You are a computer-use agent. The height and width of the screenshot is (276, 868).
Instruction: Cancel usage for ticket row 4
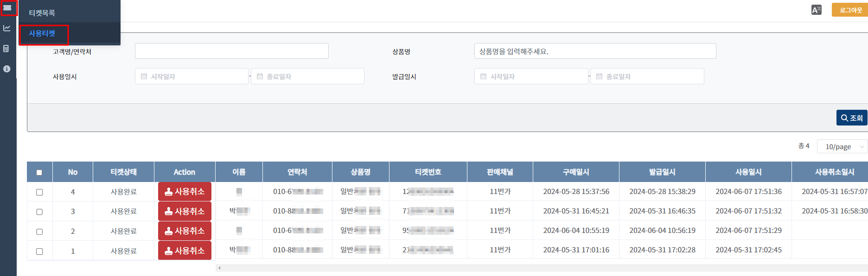tap(185, 191)
